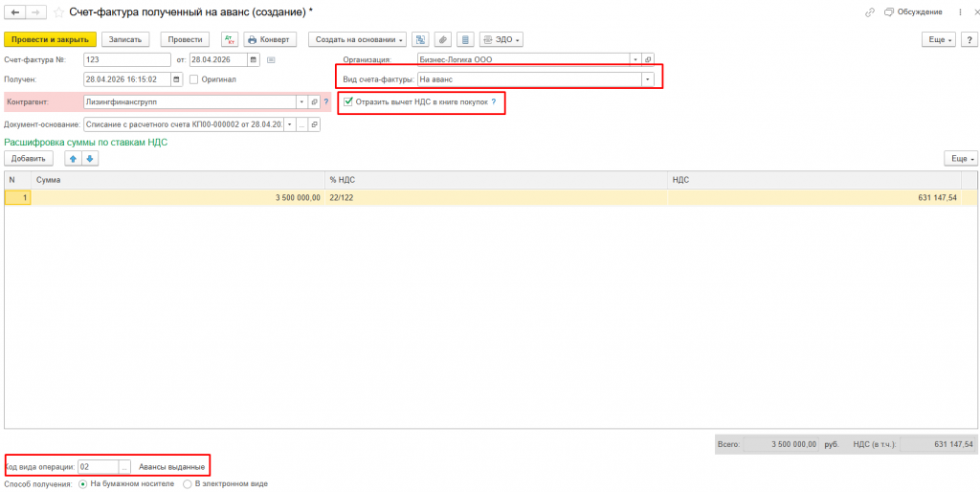Click the НДС column header
Image resolution: width=980 pixels, height=492 pixels.
[814, 180]
